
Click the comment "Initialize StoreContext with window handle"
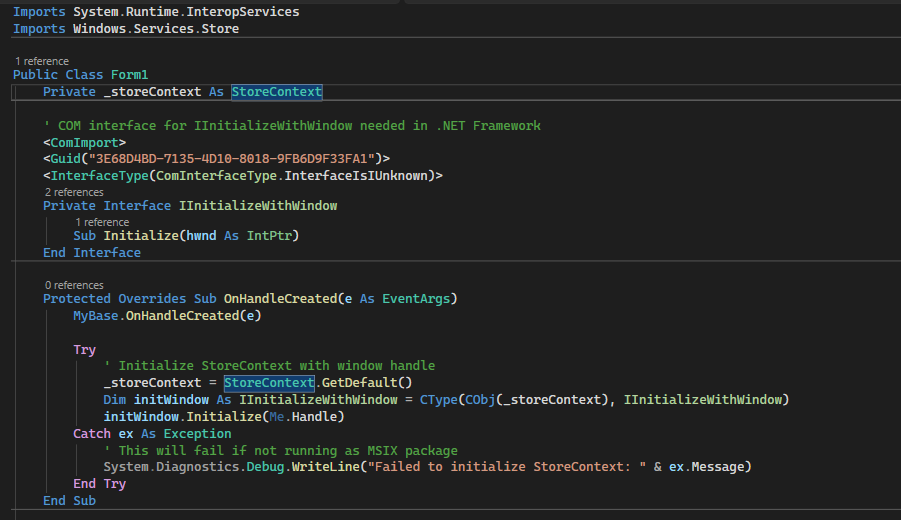point(277,366)
